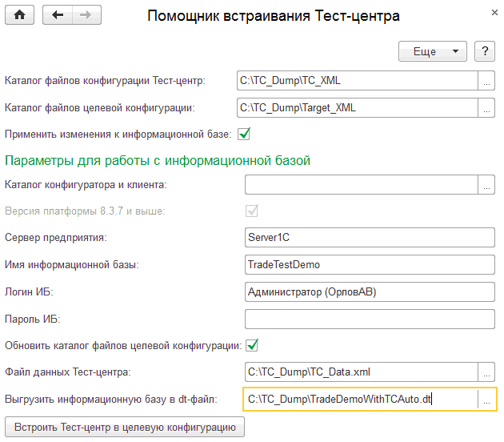Open the help question mark button

(x=485, y=51)
